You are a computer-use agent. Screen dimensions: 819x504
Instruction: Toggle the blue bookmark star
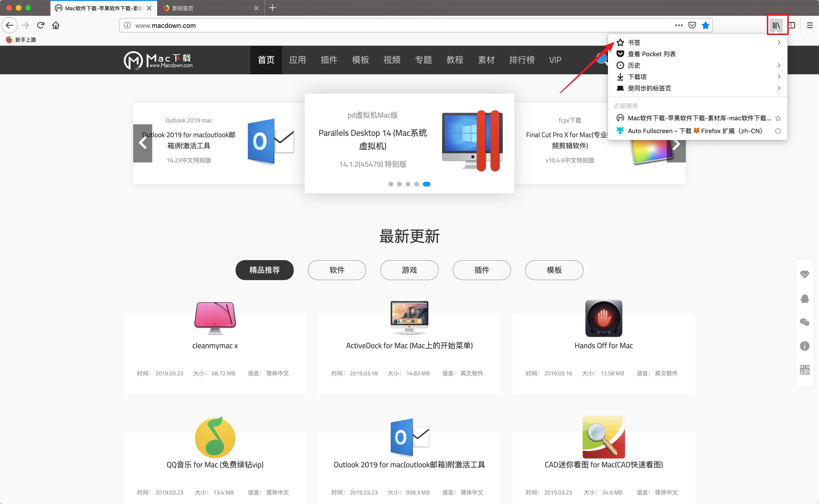[x=705, y=25]
